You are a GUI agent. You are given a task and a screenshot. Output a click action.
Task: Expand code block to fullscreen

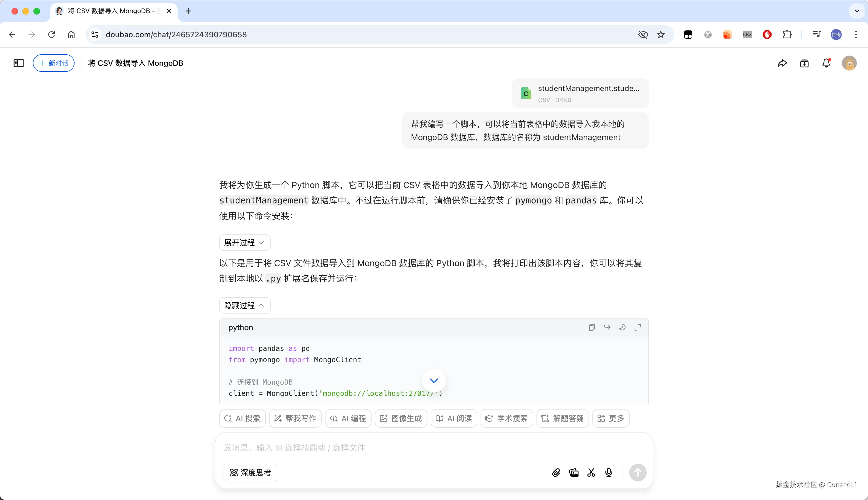point(638,327)
